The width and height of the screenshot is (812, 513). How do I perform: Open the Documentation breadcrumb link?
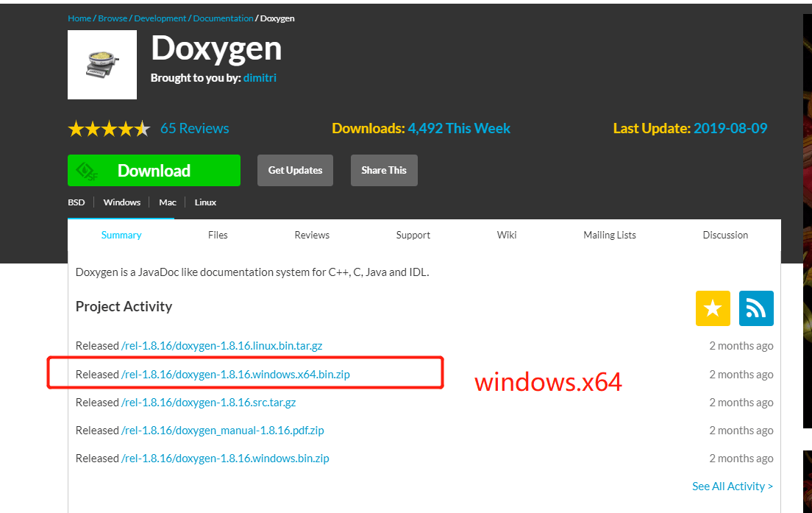(223, 18)
